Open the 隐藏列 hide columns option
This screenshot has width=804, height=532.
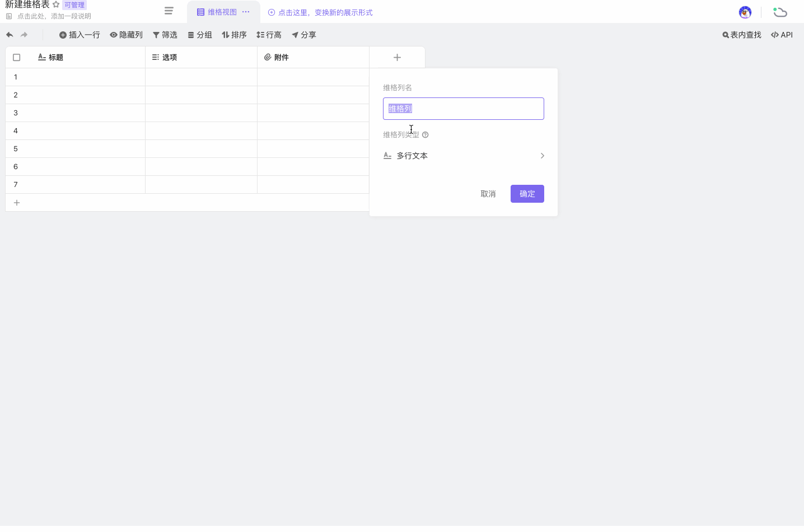pyautogui.click(x=127, y=35)
